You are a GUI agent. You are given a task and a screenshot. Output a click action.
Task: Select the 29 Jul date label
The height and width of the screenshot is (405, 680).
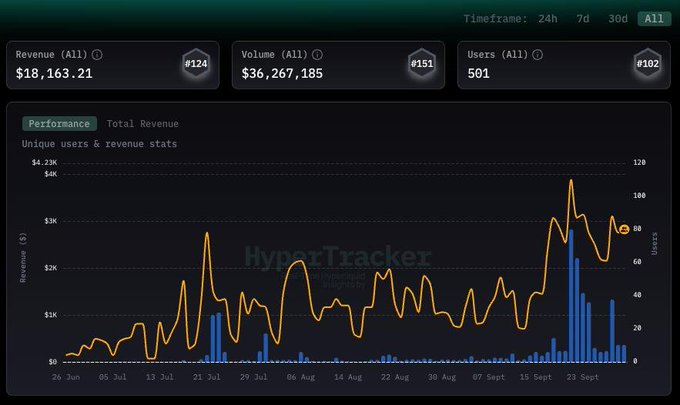pos(254,377)
